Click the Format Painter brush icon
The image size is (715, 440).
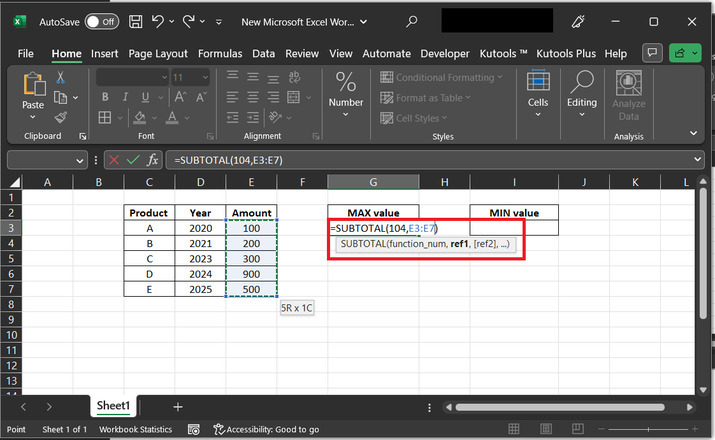pos(61,117)
